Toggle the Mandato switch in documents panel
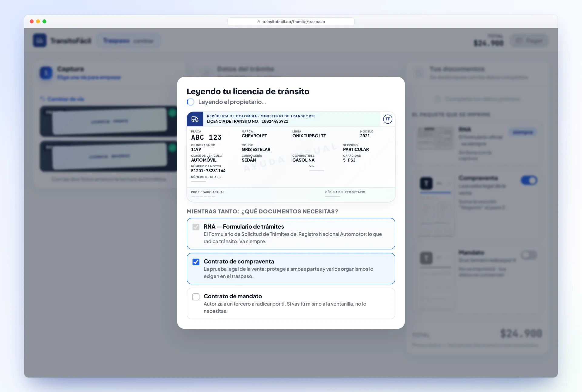 pos(529,255)
